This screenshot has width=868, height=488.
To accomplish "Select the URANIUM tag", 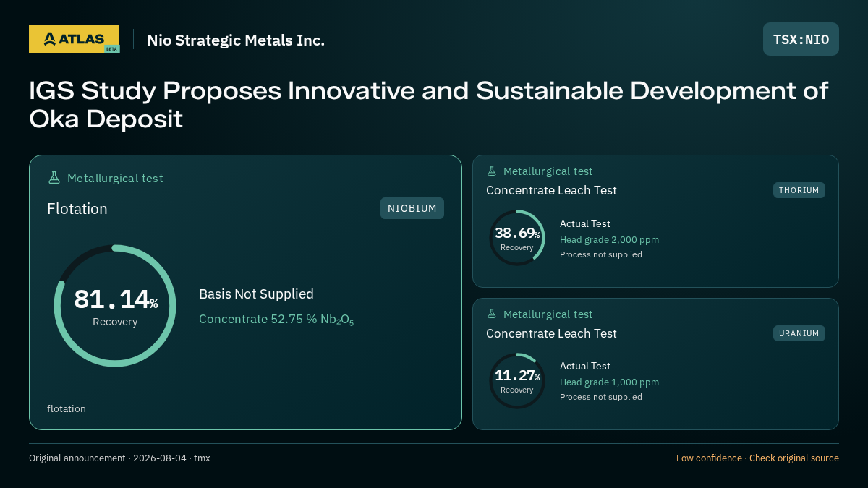I will click(799, 333).
